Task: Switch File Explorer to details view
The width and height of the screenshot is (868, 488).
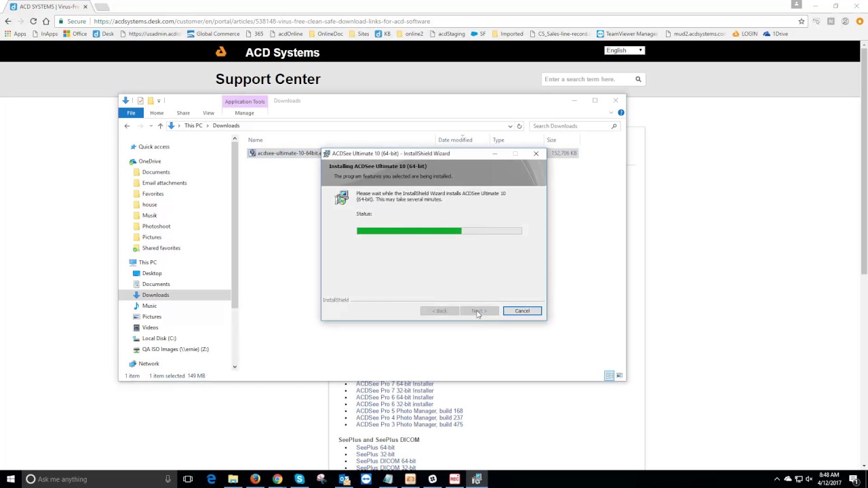Action: 609,375
